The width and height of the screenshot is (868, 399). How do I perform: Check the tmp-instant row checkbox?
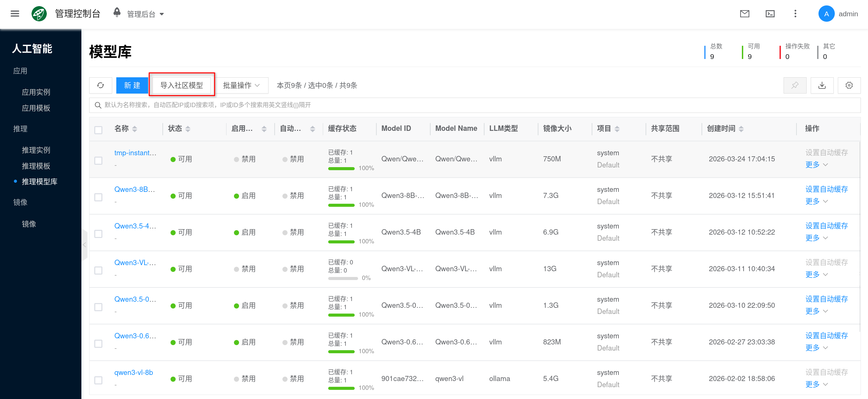[x=98, y=160]
